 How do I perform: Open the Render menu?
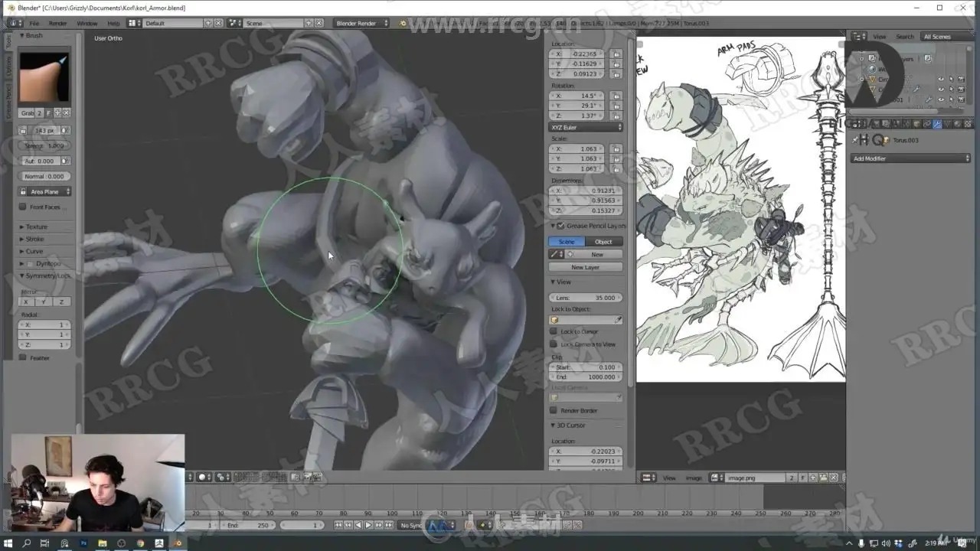58,23
